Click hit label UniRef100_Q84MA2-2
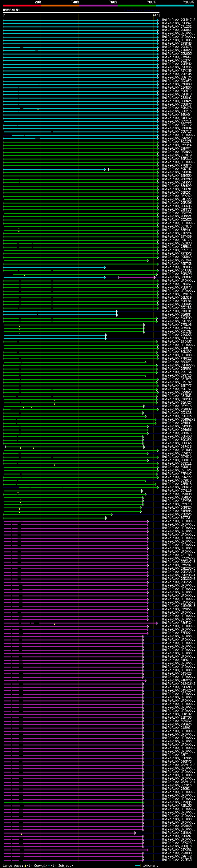This screenshot has height=868, width=197. coord(179,420)
